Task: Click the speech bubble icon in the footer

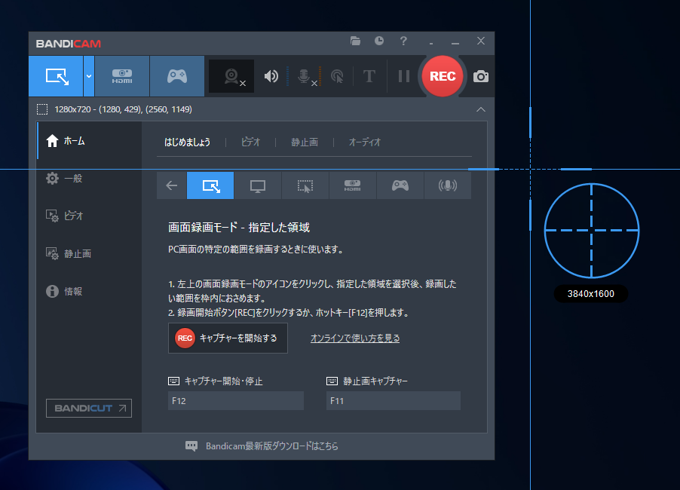Action: click(x=191, y=446)
